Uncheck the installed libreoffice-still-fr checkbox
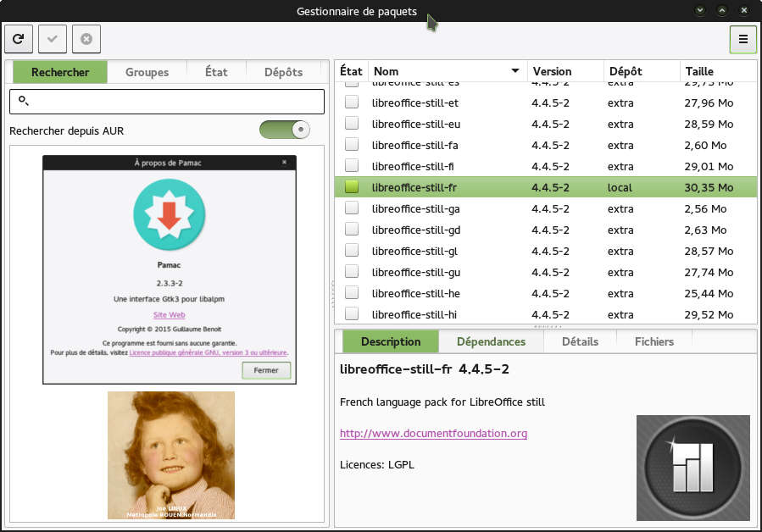 (352, 186)
